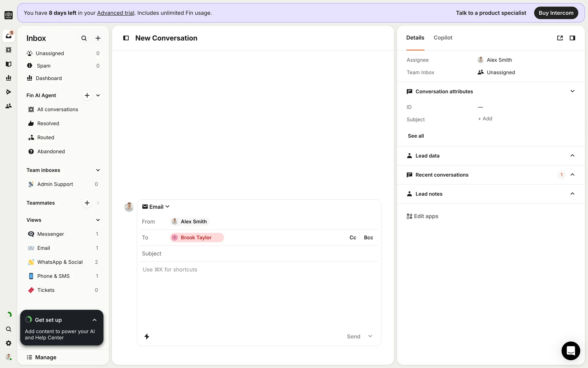Open the Fin AI Agent icon in left rail
Viewport: 588px width, 368px height.
pyautogui.click(x=9, y=50)
